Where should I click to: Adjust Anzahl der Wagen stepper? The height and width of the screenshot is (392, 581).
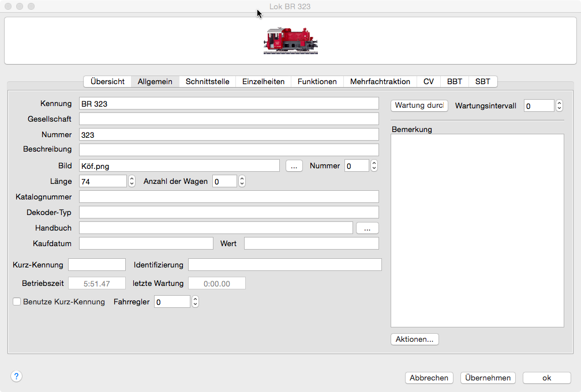click(x=242, y=181)
